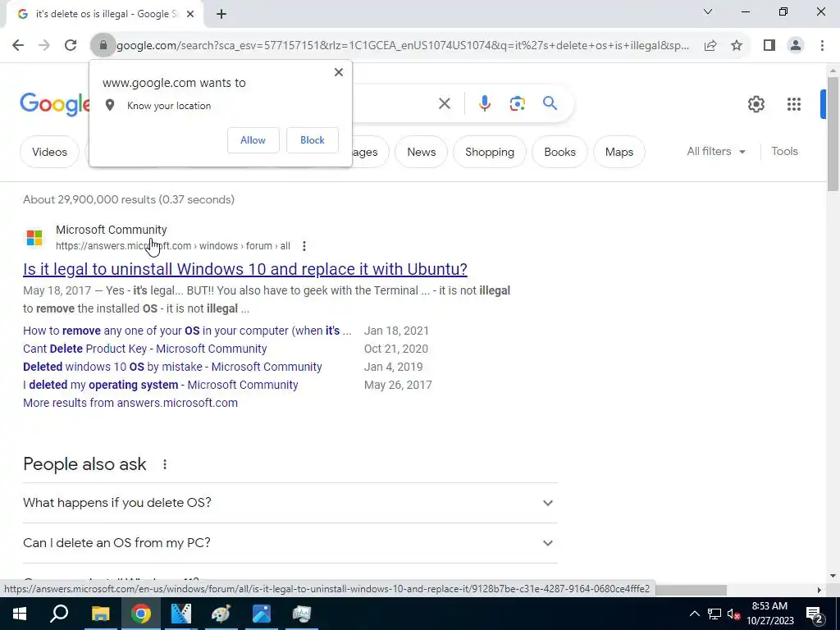Start voice search with microphone icon

(x=484, y=103)
